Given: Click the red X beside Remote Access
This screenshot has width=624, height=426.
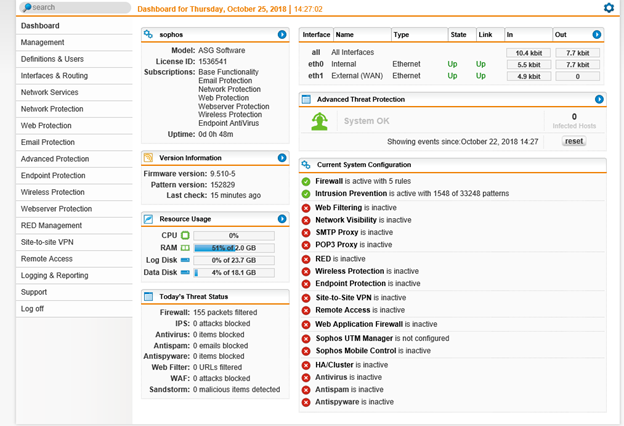Looking at the screenshot, I should [306, 311].
